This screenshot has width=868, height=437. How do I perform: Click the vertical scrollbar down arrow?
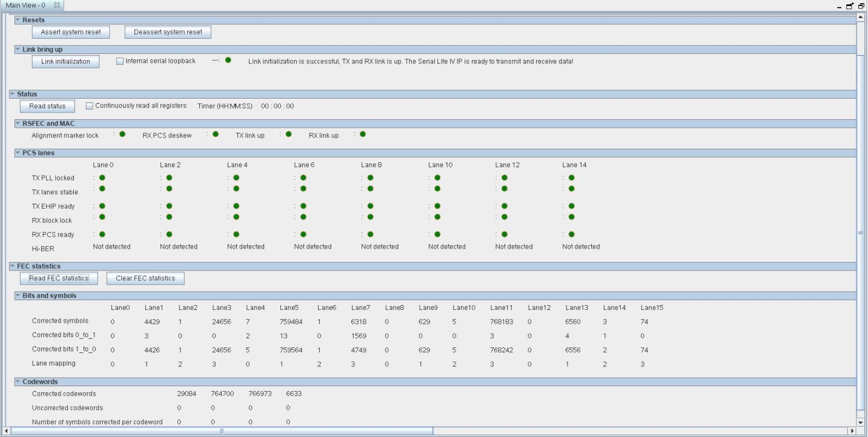861,422
